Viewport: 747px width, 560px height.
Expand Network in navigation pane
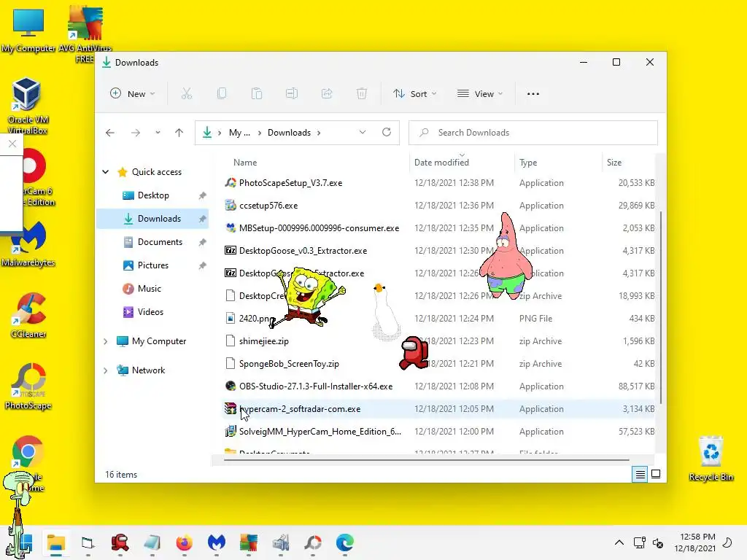105,370
